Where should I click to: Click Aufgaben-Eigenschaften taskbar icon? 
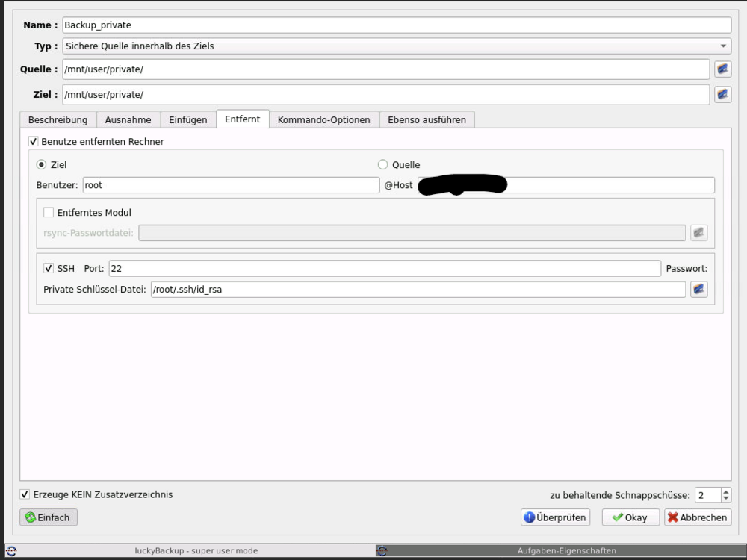[382, 551]
